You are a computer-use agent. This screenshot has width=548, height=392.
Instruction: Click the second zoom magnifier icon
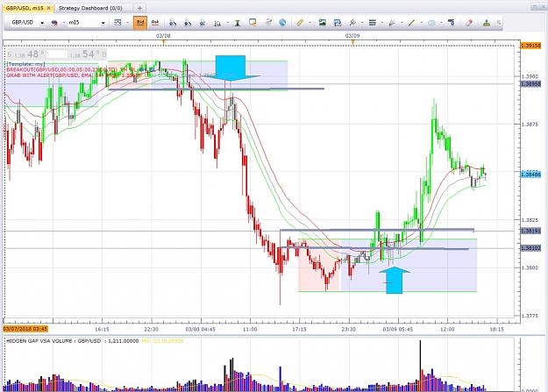pos(188,23)
